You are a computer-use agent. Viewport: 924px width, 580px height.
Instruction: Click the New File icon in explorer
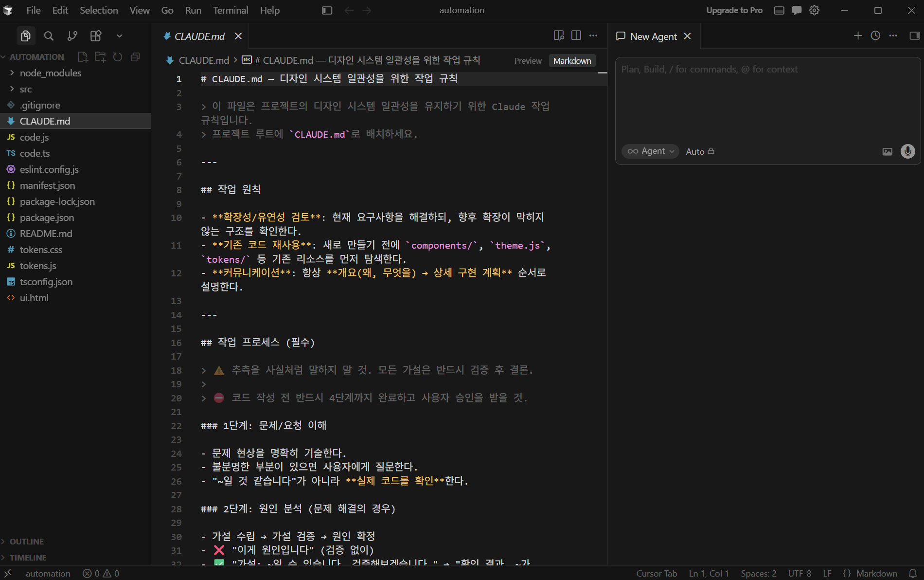(83, 57)
